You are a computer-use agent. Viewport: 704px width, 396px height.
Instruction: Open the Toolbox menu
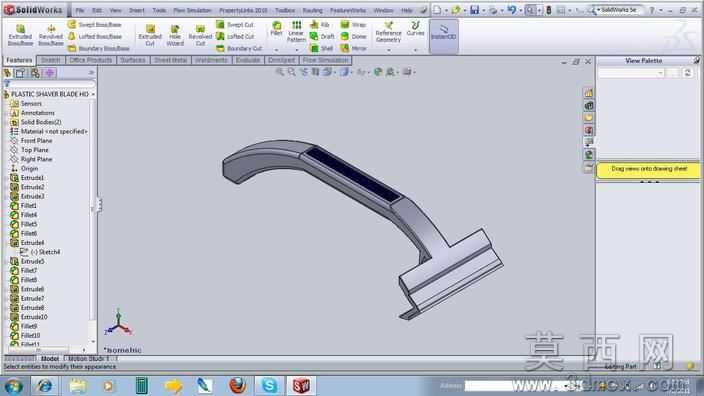pos(285,10)
